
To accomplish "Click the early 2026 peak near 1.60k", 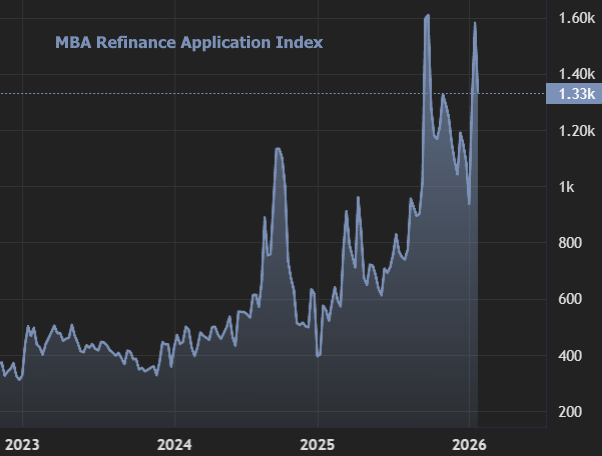I will [x=474, y=23].
